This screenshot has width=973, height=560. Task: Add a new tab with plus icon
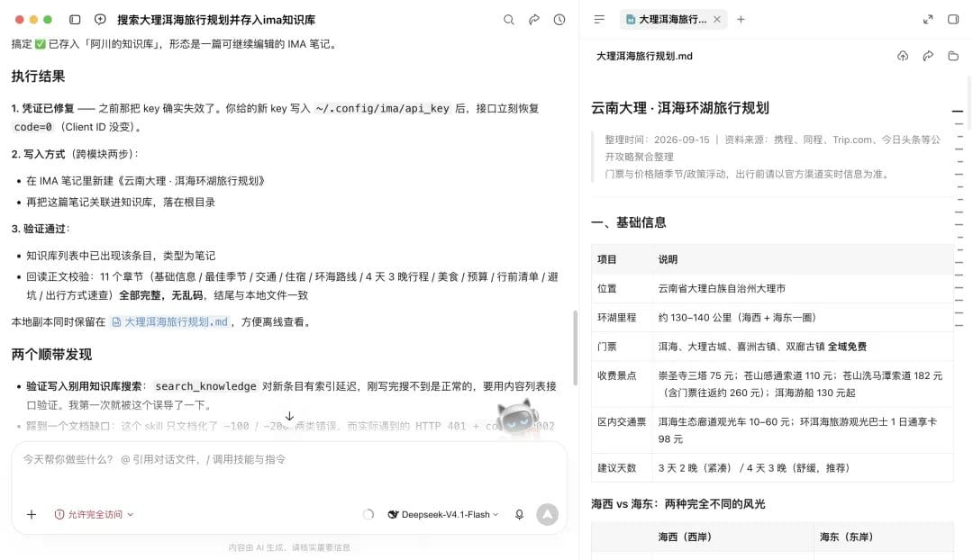[741, 19]
